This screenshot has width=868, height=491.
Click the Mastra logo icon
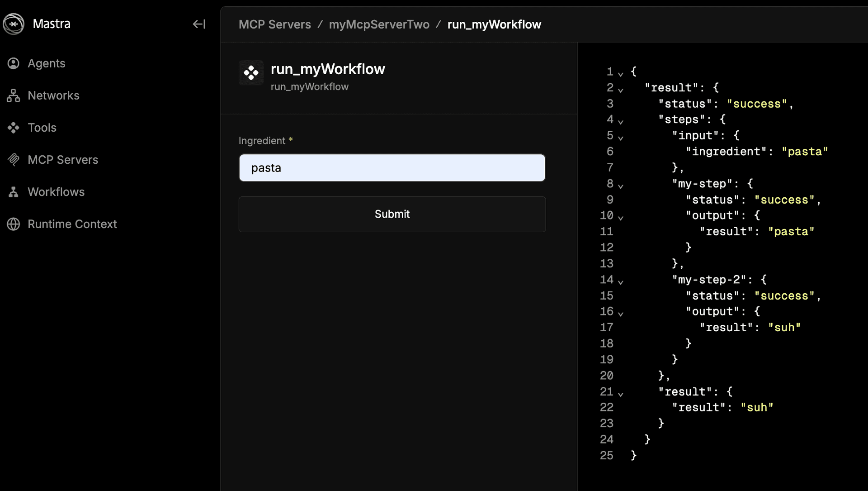(14, 24)
